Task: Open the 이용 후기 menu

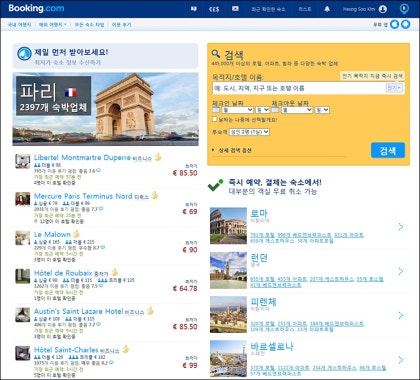Action: point(121,25)
